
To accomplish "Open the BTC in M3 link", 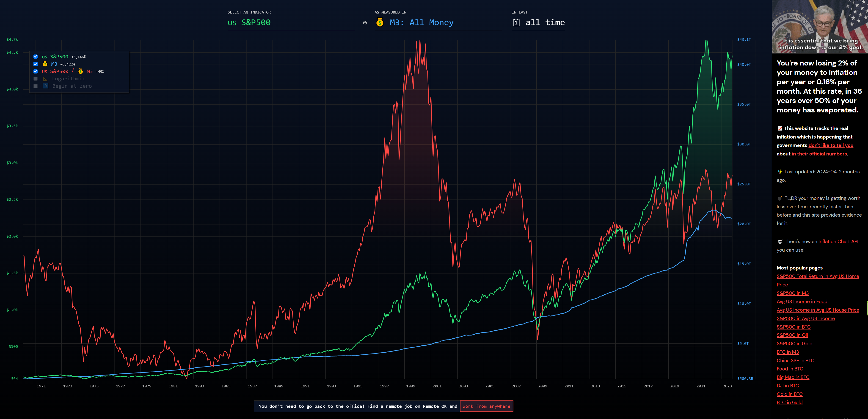I will [788, 352].
